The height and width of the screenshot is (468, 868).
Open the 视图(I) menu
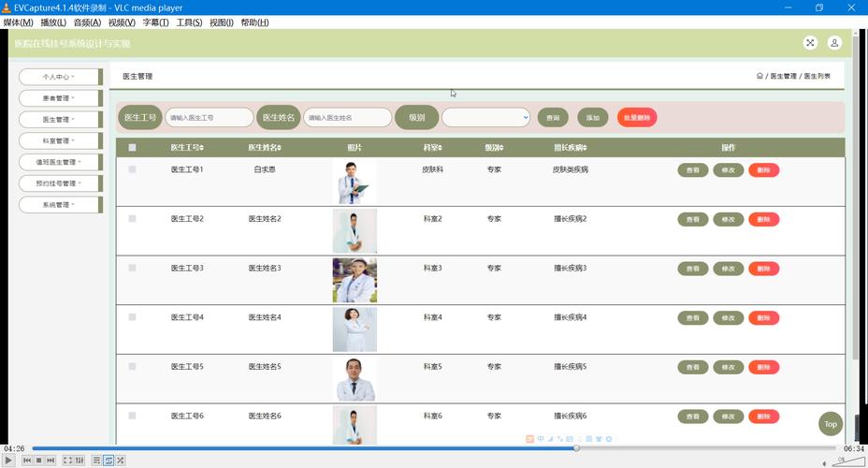point(222,22)
